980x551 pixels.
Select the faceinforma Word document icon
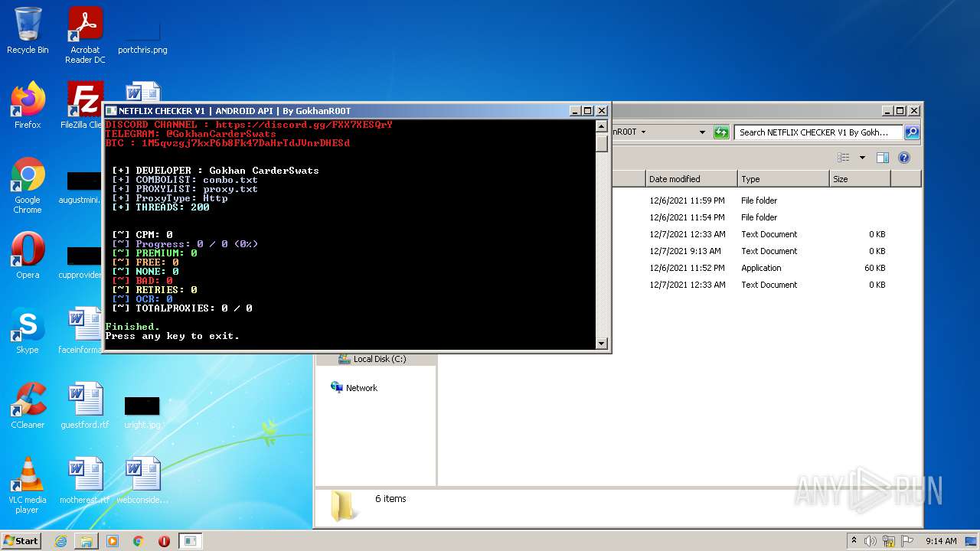(81, 331)
